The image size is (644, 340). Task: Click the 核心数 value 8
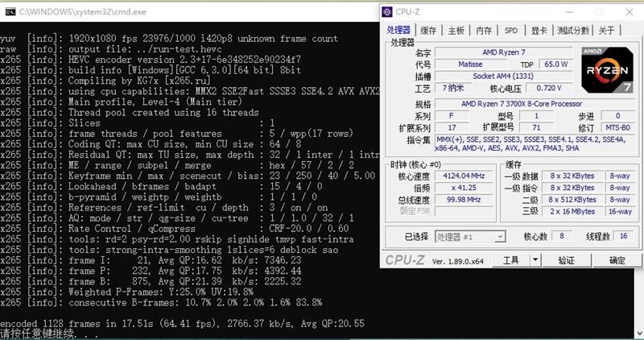561,236
